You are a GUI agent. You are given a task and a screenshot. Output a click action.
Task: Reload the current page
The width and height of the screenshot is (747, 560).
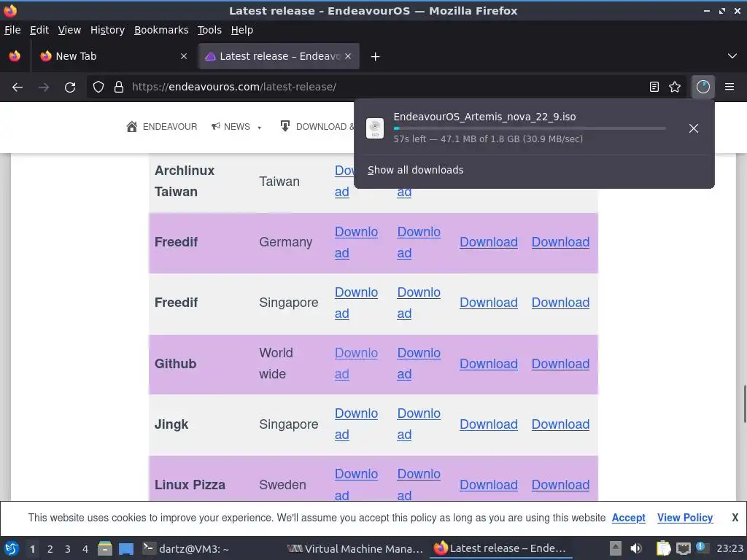coord(70,87)
